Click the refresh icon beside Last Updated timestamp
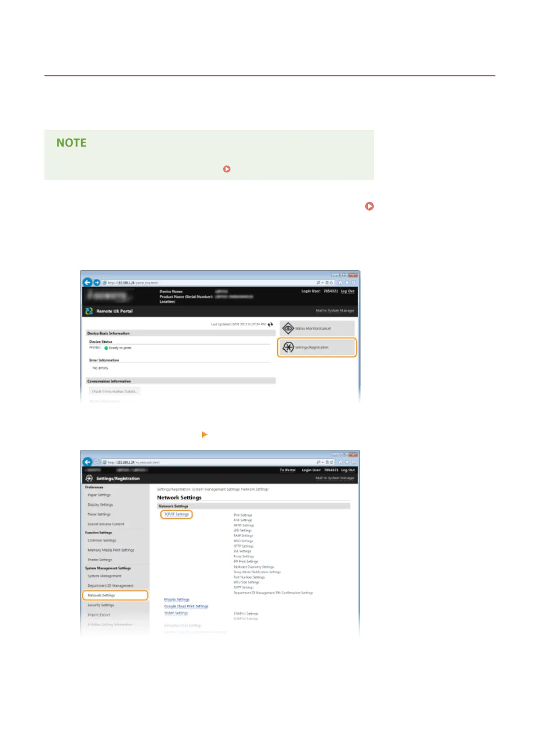Image resolution: width=535 pixels, height=756 pixels. (270, 324)
